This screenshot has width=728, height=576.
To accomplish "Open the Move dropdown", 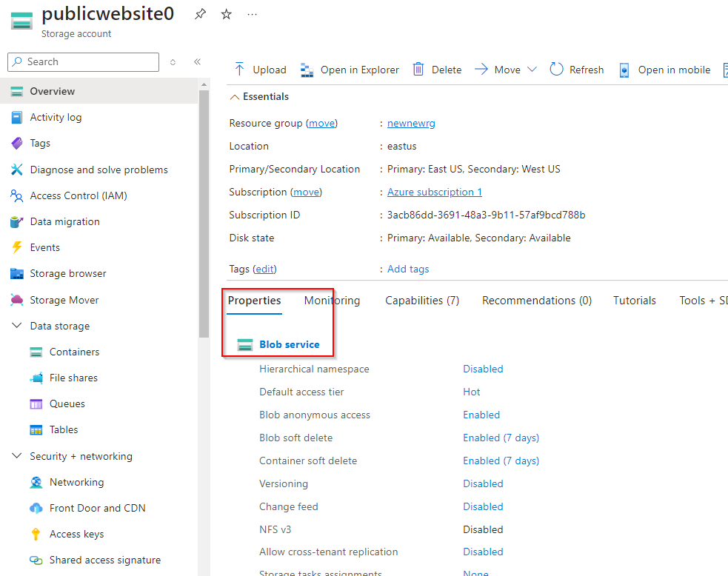I will (x=506, y=70).
